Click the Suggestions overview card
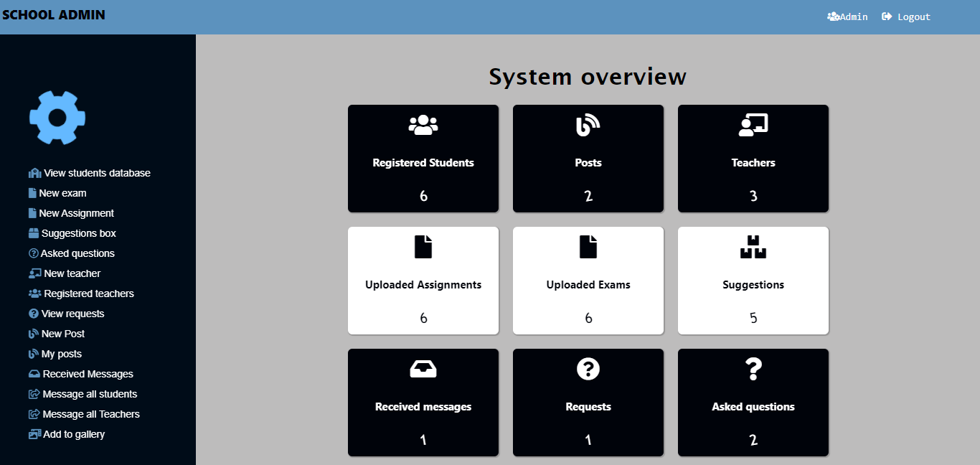This screenshot has width=980, height=465. click(753, 281)
